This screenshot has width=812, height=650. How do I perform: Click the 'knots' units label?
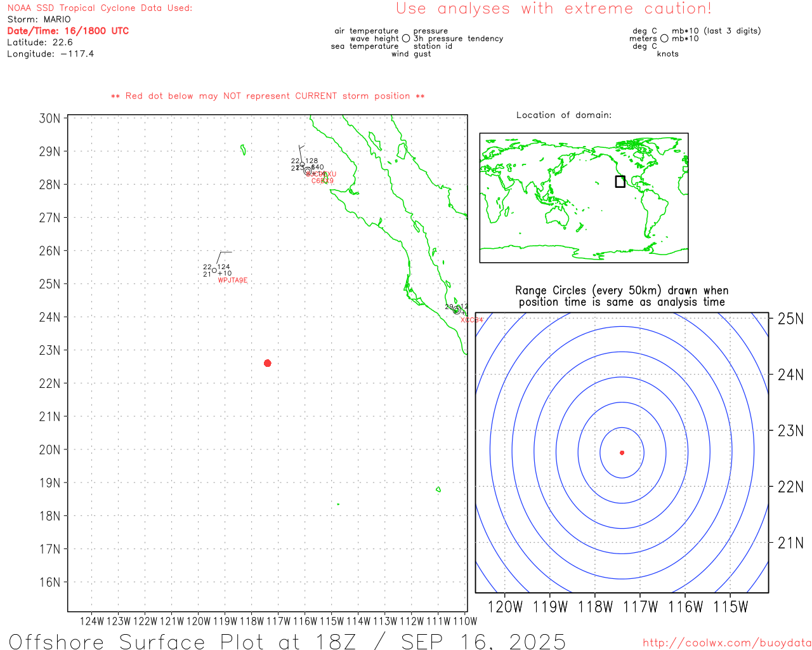[667, 54]
